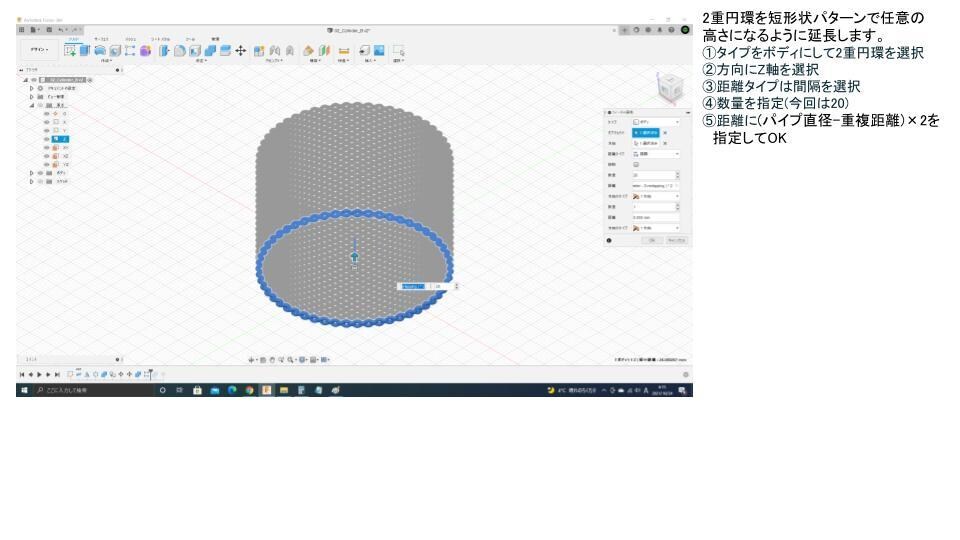Open the Type dropdown in pattern dialog

656,122
